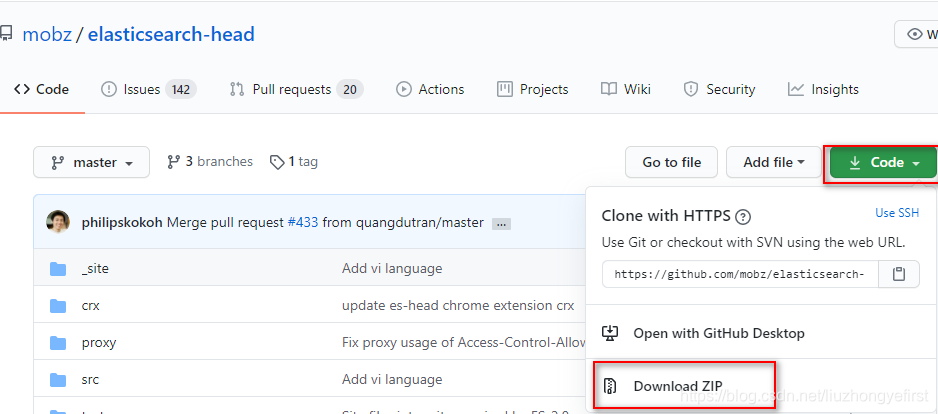View the 3 branches link

(209, 162)
